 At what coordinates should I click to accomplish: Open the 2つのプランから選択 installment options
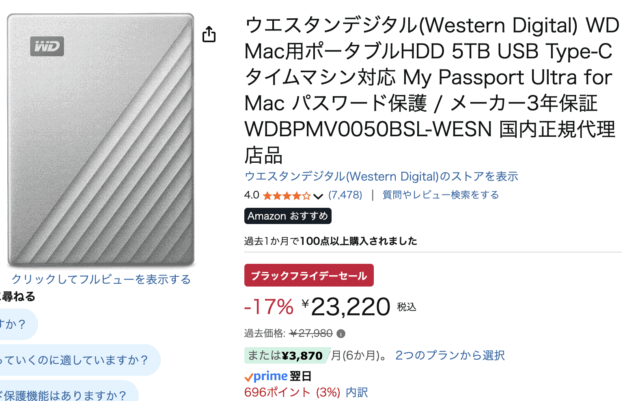click(x=449, y=355)
